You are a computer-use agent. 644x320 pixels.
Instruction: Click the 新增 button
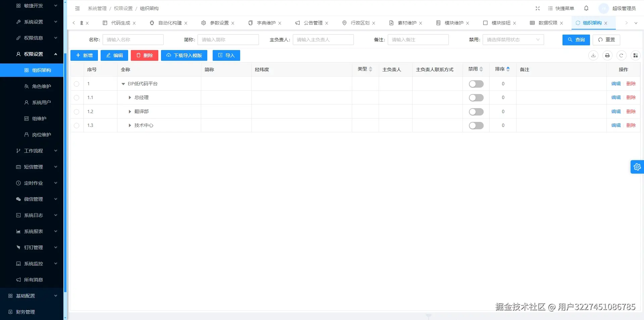[x=84, y=55]
